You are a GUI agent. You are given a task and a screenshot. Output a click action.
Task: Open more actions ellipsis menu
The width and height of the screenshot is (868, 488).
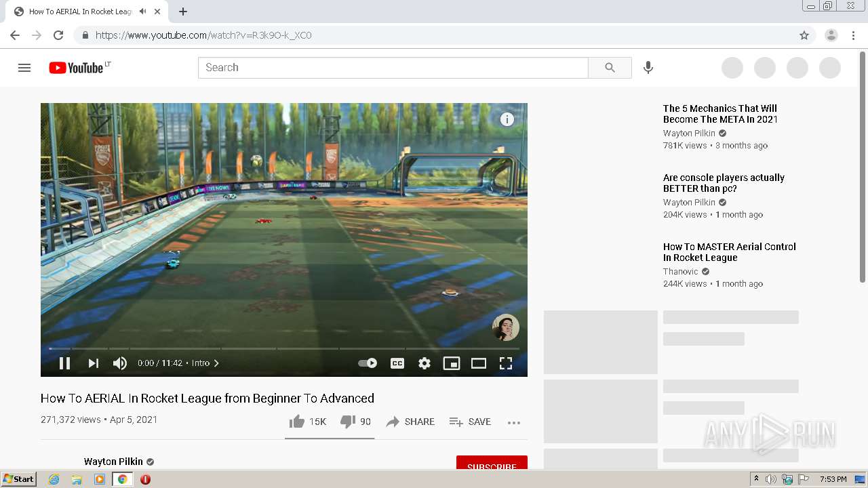(x=514, y=422)
